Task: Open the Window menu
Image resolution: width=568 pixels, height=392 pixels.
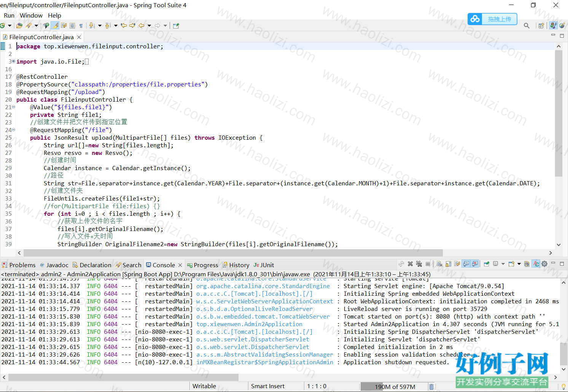Action: tap(31, 16)
